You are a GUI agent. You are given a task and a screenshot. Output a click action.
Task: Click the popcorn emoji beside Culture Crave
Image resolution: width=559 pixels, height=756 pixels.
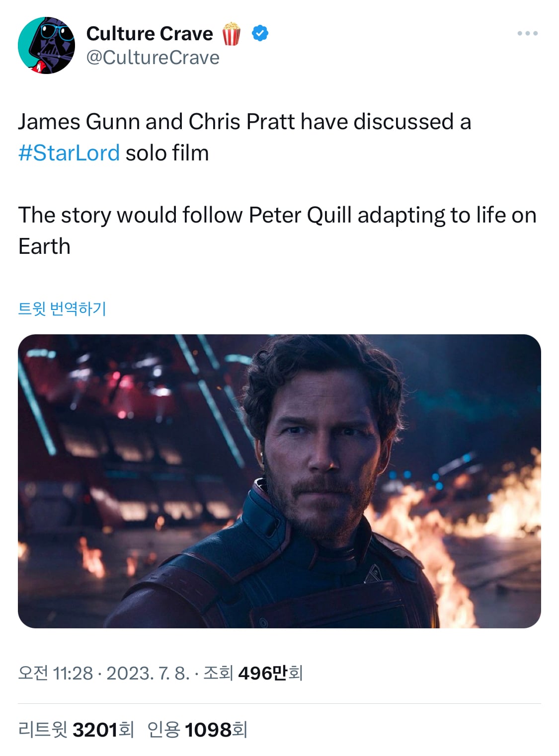[231, 34]
